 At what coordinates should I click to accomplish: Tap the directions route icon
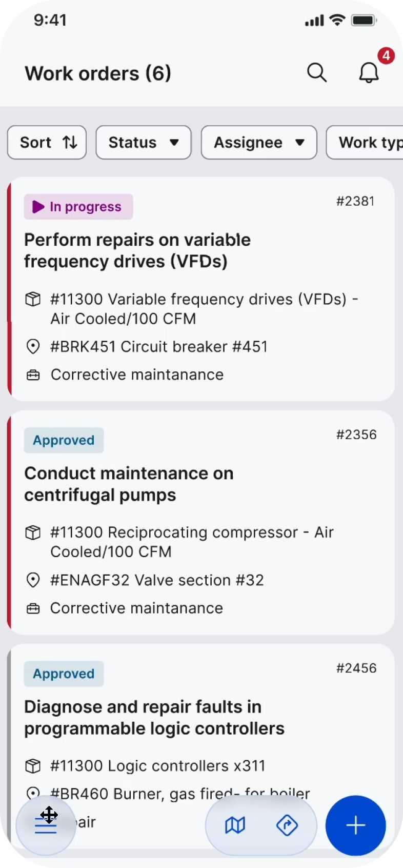(x=287, y=825)
